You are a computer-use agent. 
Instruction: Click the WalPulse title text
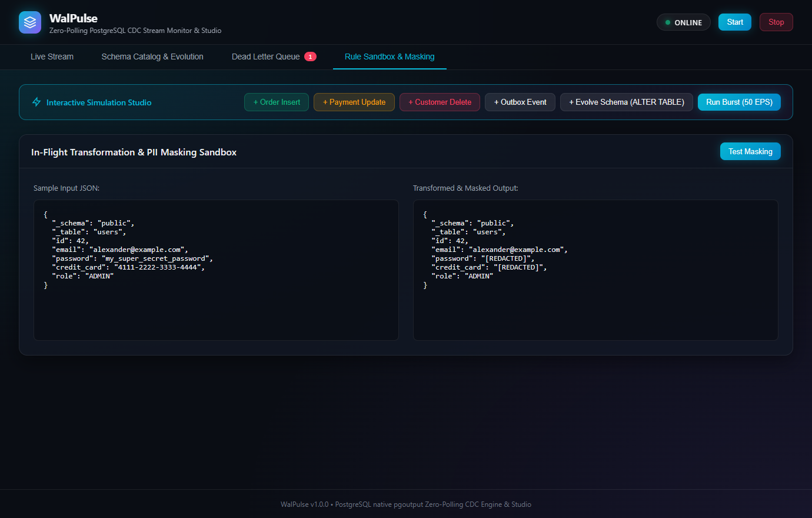[74, 18]
